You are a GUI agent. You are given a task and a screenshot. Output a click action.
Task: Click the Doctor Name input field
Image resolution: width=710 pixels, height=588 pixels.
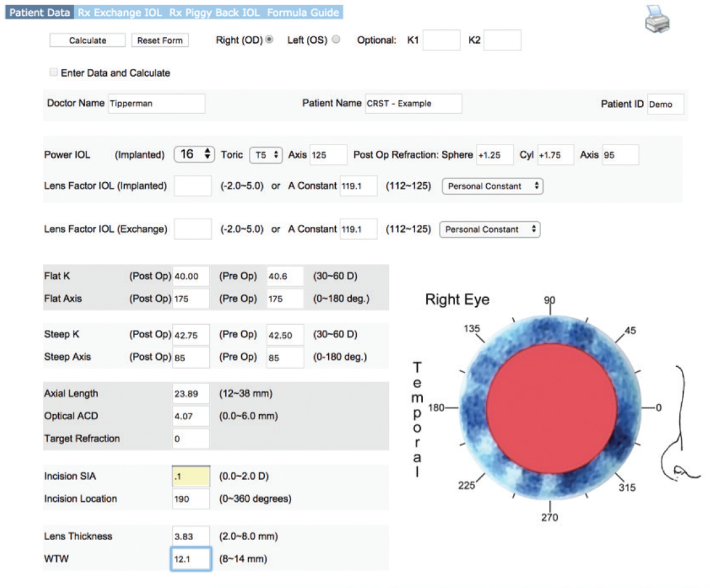point(155,104)
